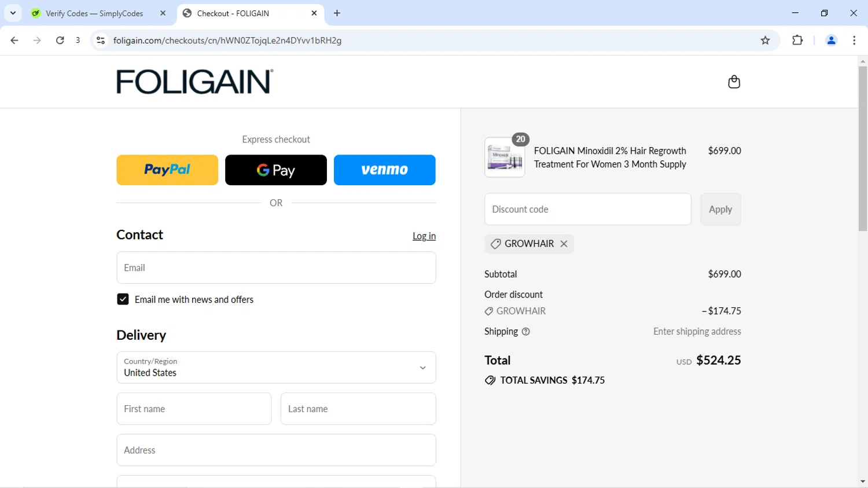Close the Verify Codes SimplyCodes tab
This screenshot has width=868, height=488.
[163, 13]
